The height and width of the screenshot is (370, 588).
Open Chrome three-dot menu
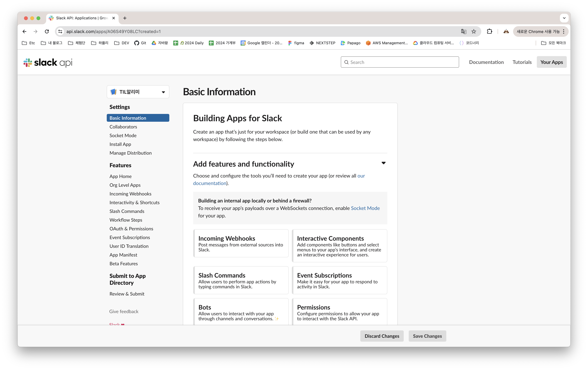(564, 31)
